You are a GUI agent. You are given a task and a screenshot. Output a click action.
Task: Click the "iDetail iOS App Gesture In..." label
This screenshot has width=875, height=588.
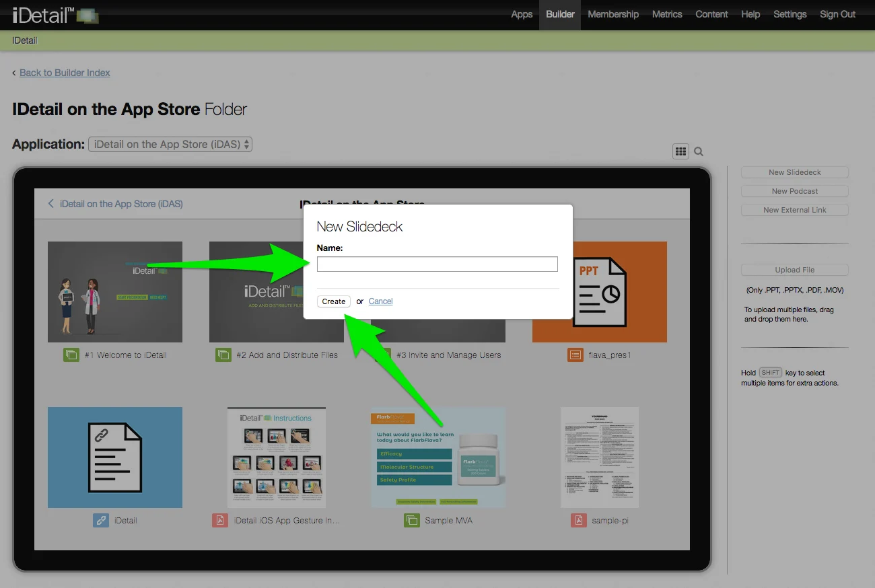pyautogui.click(x=287, y=520)
